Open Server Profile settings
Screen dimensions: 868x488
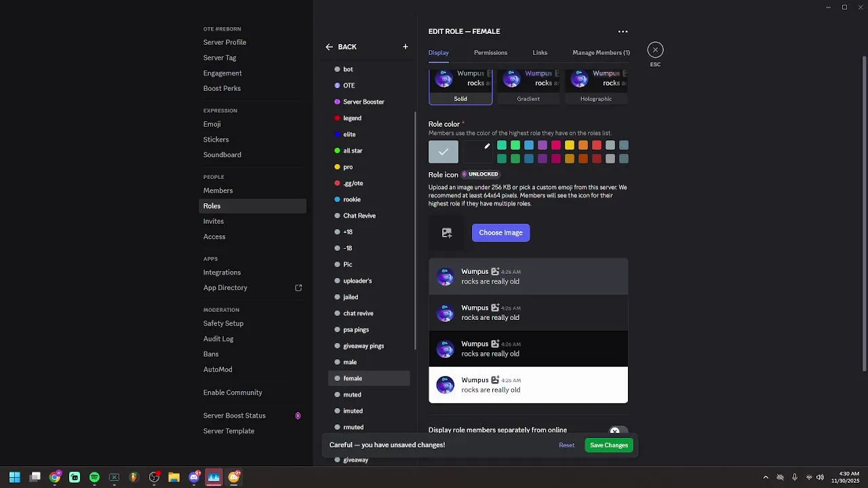[x=224, y=43]
